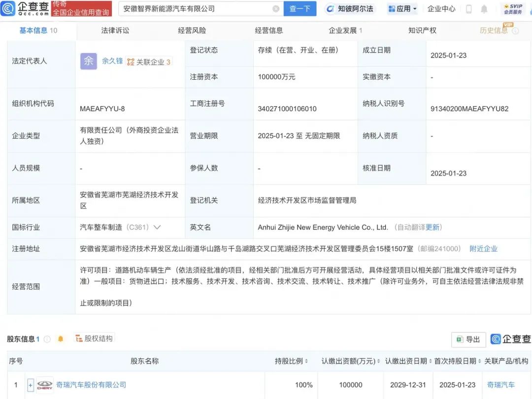Open 关联企业 3 related companies
The image size is (532, 399).
click(149, 61)
